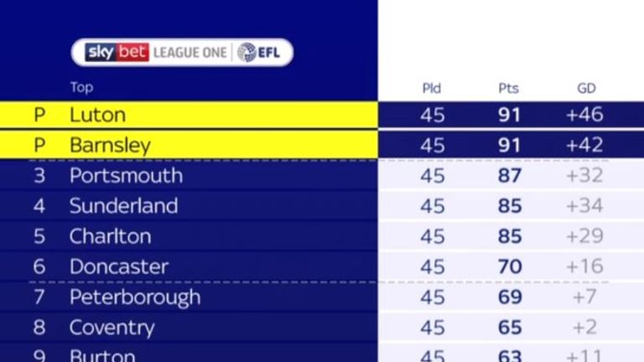Click the League One title text
This screenshot has width=644, height=362.
coord(190,53)
